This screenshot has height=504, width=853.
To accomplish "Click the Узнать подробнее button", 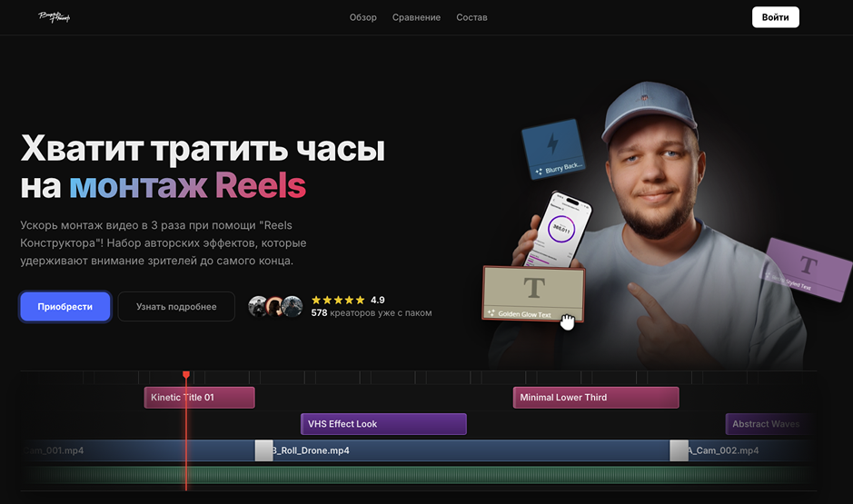I will point(176,307).
